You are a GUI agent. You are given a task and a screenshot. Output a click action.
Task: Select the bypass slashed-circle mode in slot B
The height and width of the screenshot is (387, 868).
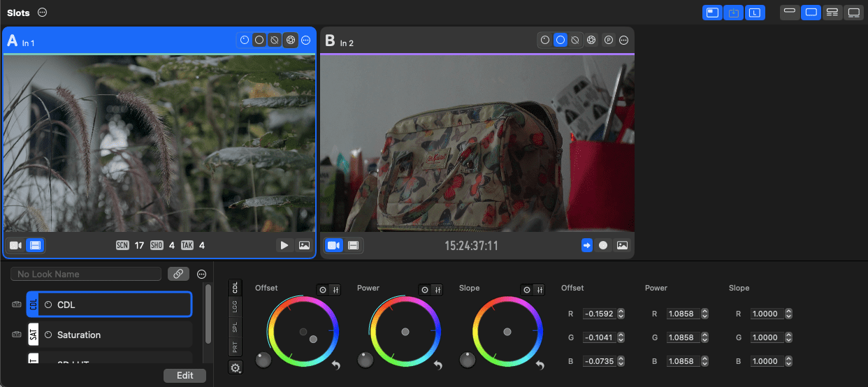point(575,41)
